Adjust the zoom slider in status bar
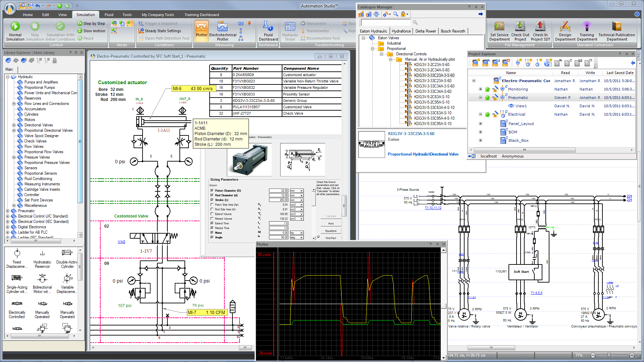Viewport: 644px width, 362px height. click(609, 355)
